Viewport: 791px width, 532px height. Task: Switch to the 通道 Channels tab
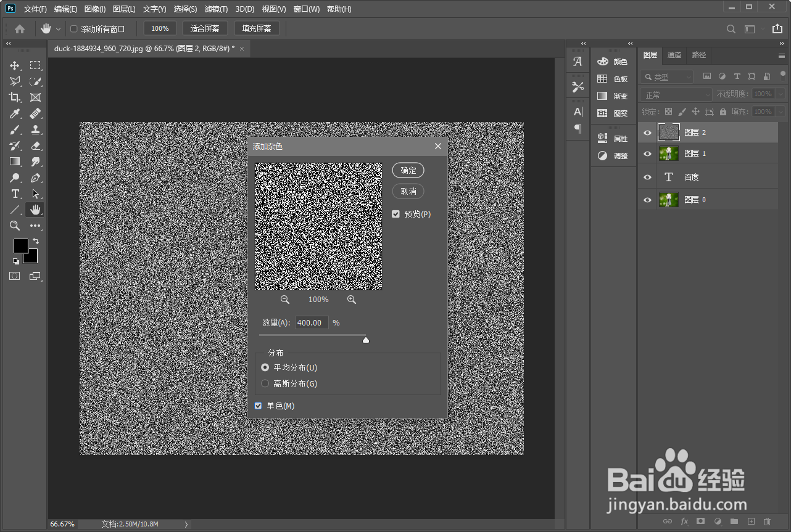point(674,55)
